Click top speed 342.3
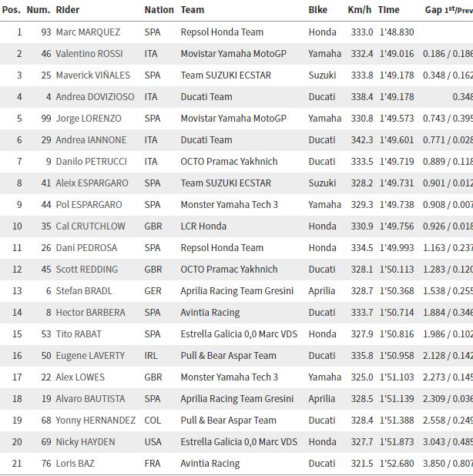473x476 pixels. pyautogui.click(x=362, y=140)
